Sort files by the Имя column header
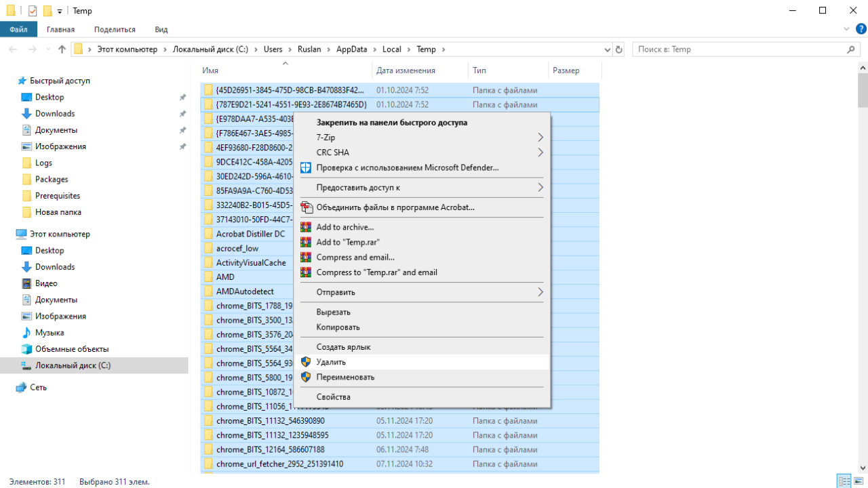The width and height of the screenshot is (868, 488). point(285,70)
